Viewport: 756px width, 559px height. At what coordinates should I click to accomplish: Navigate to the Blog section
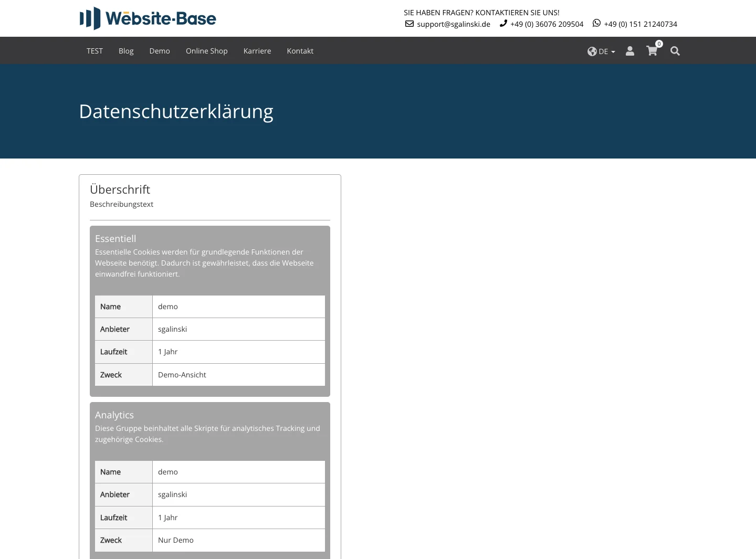pyautogui.click(x=126, y=50)
